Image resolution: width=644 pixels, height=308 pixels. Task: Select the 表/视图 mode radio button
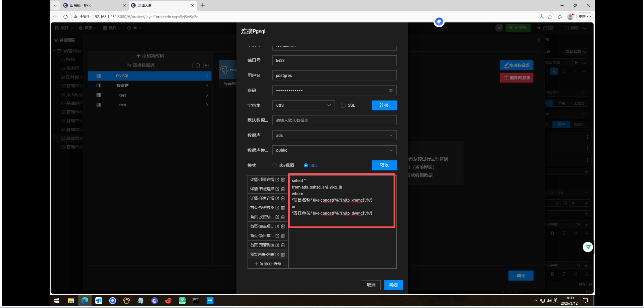(275, 165)
